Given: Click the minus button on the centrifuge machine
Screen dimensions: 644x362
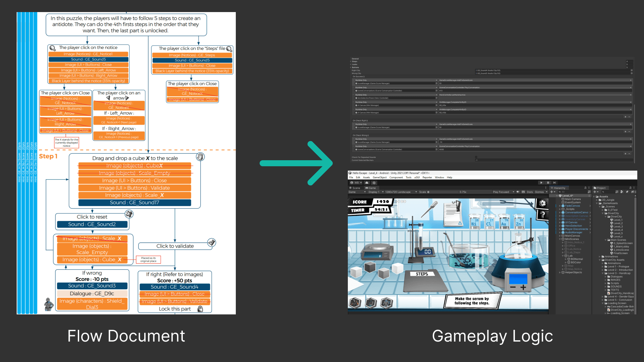Looking at the screenshot, I should pos(513,287).
